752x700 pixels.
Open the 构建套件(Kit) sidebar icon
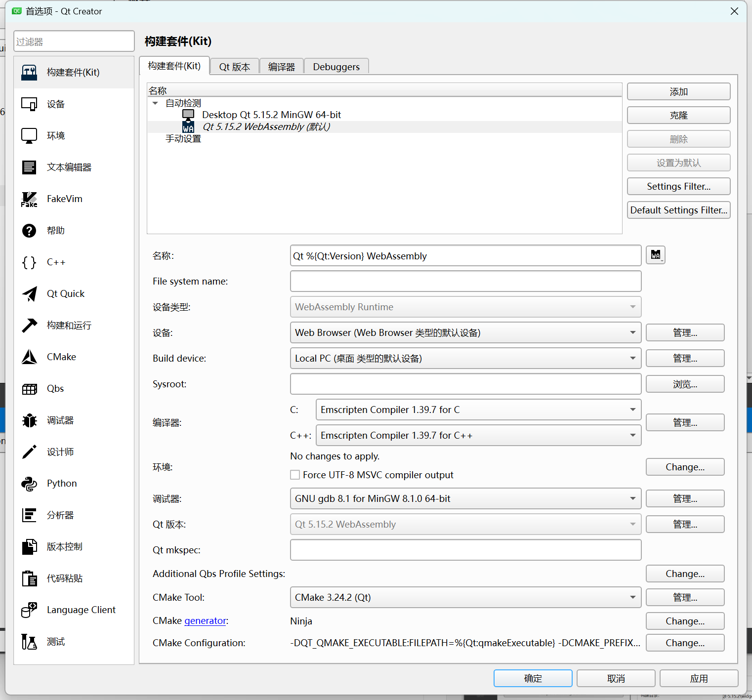[x=29, y=73]
